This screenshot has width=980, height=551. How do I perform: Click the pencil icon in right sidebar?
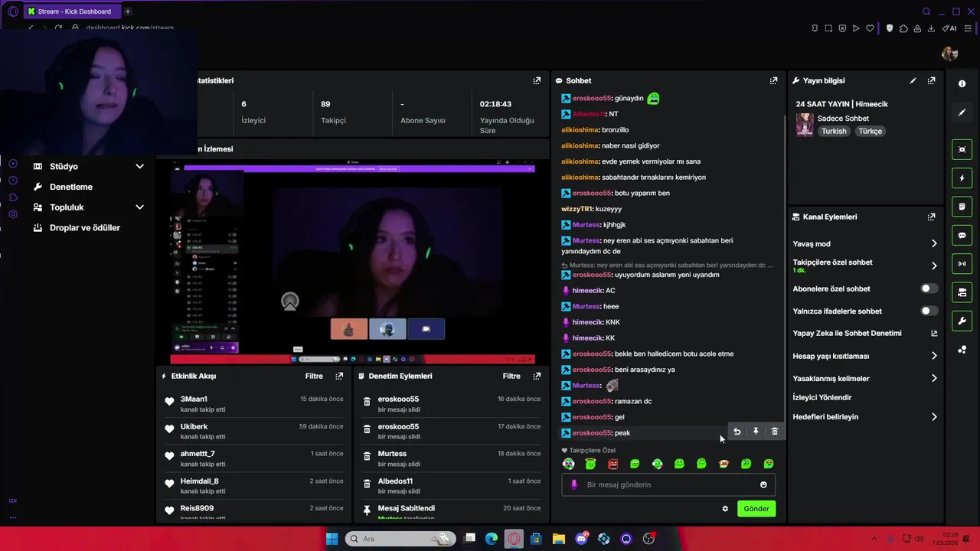pos(962,112)
